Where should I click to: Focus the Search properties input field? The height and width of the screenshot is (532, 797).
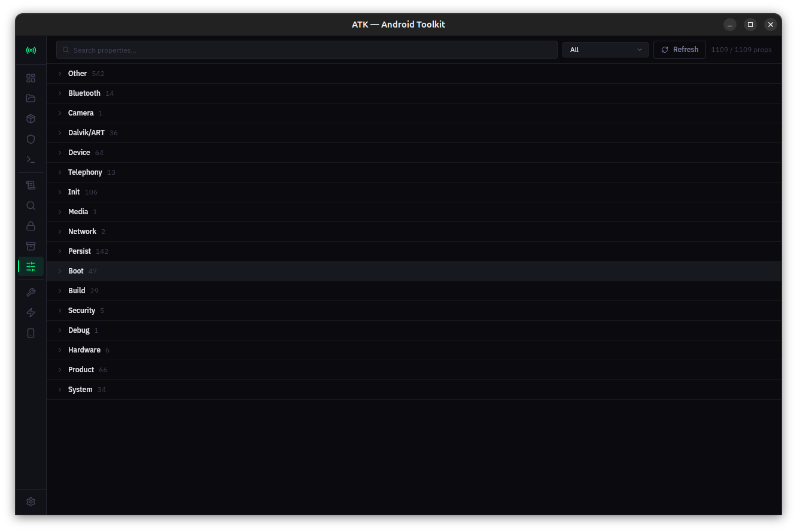(x=307, y=50)
